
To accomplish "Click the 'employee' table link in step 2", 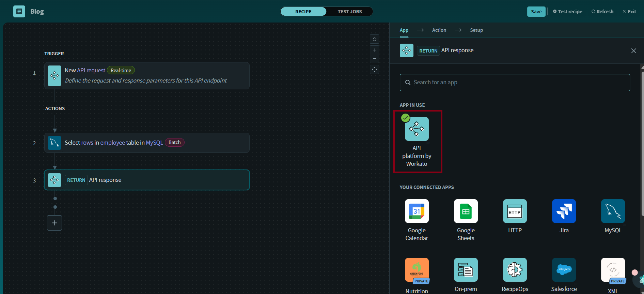I will coord(112,143).
